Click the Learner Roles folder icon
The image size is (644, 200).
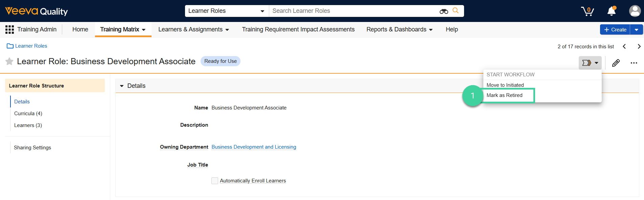click(x=10, y=46)
